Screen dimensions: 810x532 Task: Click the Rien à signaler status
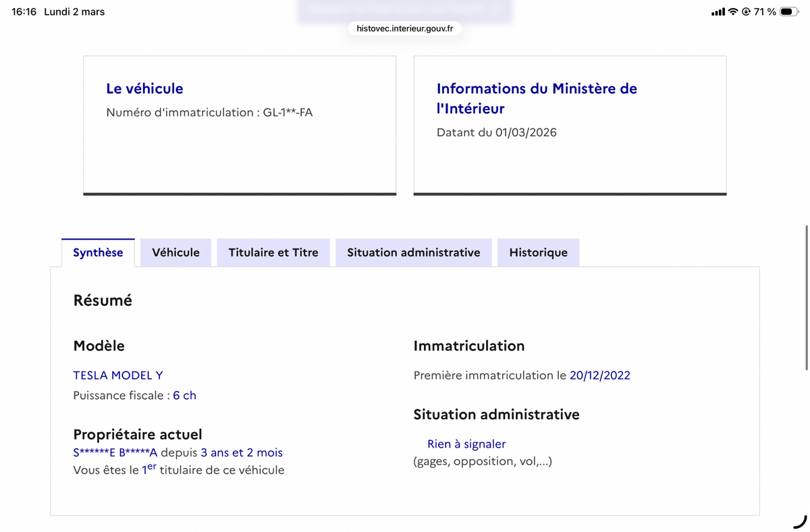coord(466,444)
